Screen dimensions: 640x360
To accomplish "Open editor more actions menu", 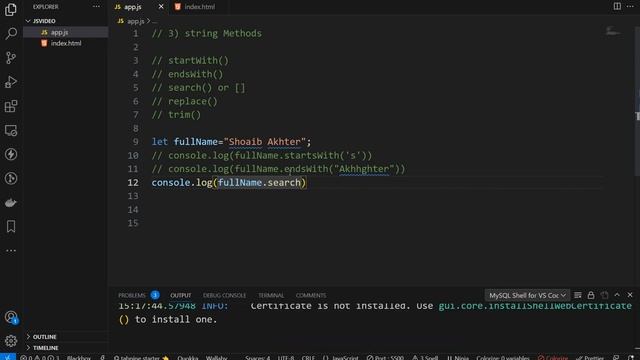I will tap(630, 7).
